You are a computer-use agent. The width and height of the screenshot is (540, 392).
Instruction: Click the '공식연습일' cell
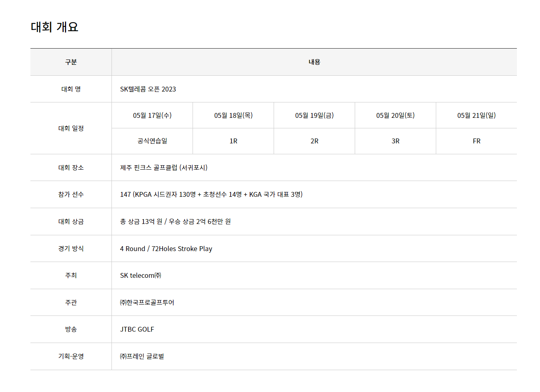[152, 141]
